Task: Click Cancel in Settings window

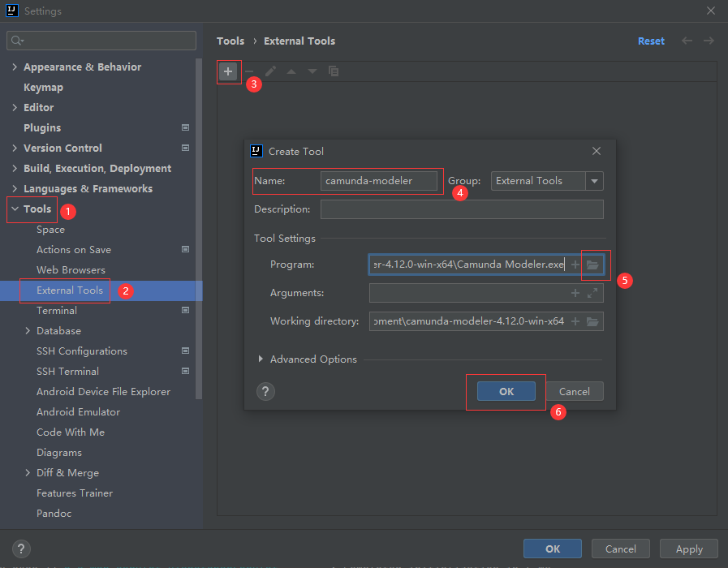Action: click(x=620, y=549)
